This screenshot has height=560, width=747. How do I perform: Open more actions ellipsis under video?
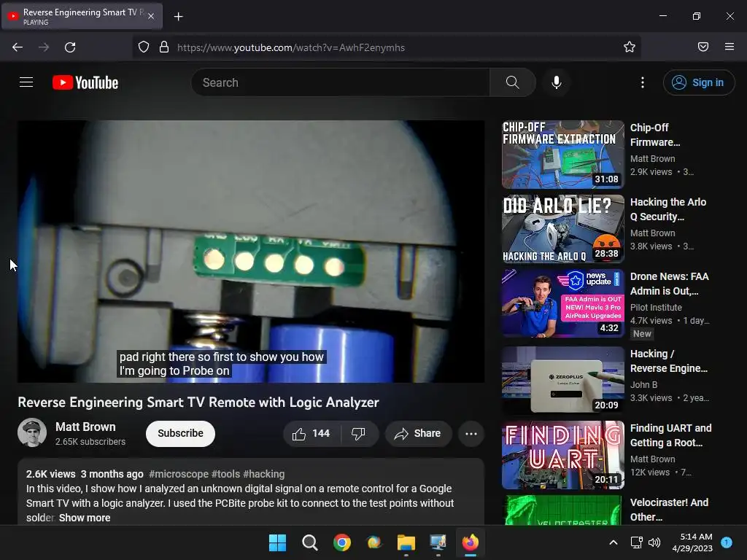[471, 433]
